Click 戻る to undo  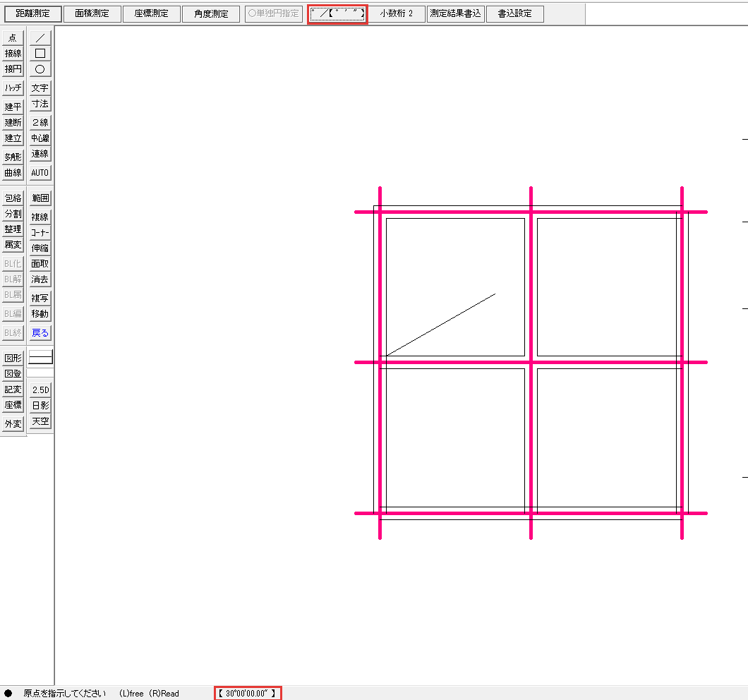pos(40,333)
